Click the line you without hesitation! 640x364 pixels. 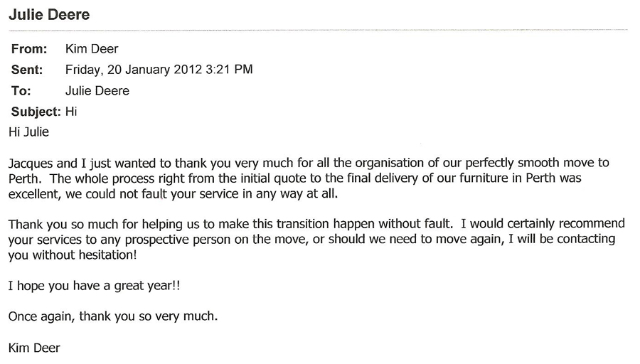(73, 255)
